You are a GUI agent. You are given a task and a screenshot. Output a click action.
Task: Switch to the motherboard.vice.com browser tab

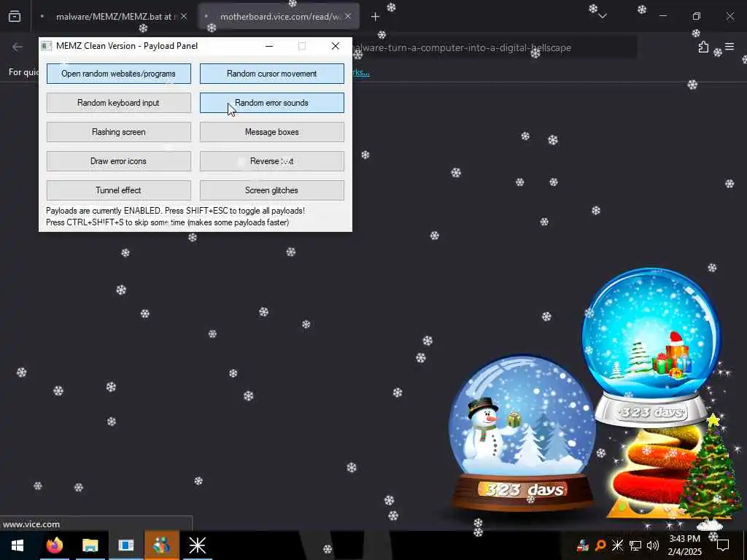tap(278, 17)
